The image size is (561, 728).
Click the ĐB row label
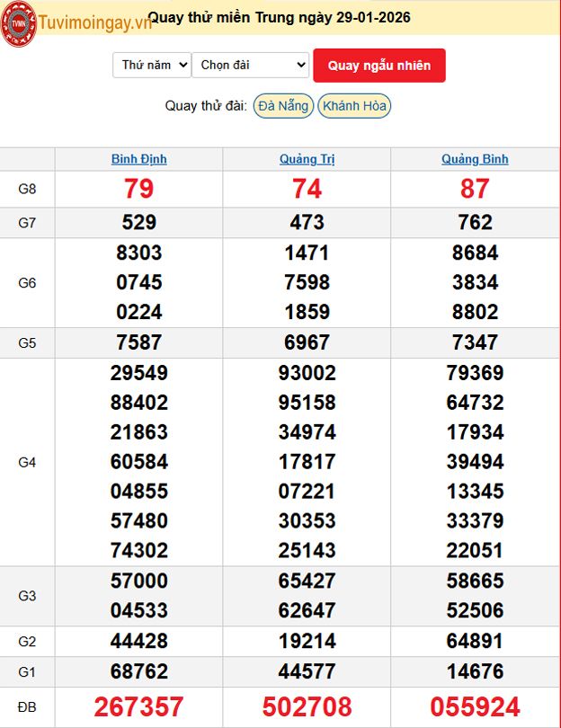click(27, 707)
